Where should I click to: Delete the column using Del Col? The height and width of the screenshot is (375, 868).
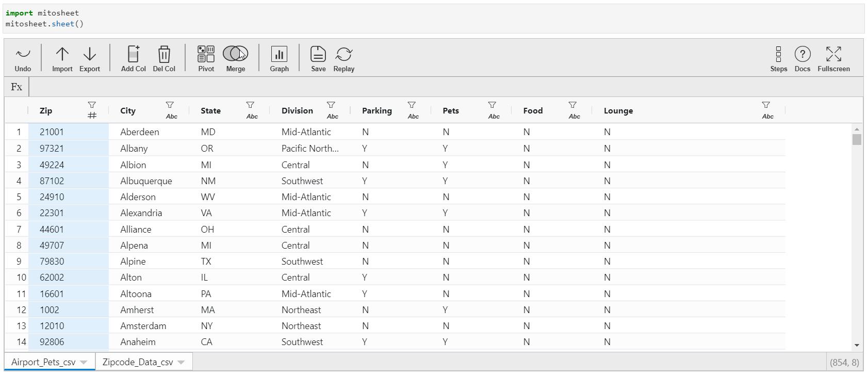164,54
